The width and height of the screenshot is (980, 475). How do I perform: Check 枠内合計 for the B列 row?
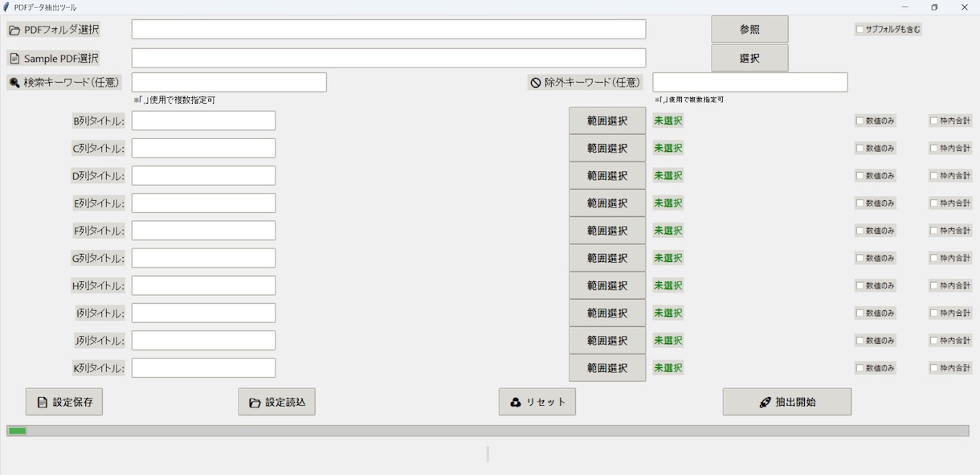[934, 121]
